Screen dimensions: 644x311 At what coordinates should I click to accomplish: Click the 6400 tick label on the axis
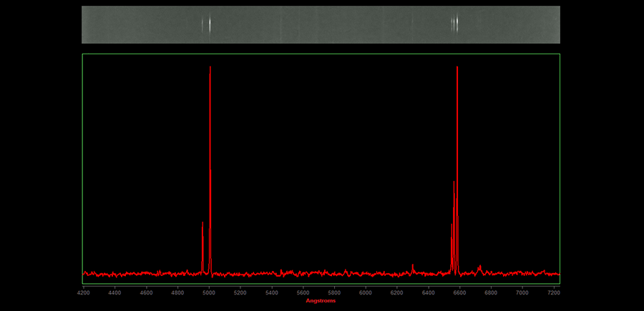click(429, 292)
